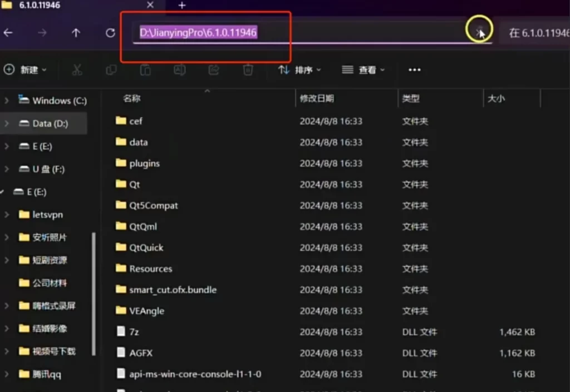
Task: Click the sidebar vertical scrollbar
Action: pyautogui.click(x=94, y=294)
